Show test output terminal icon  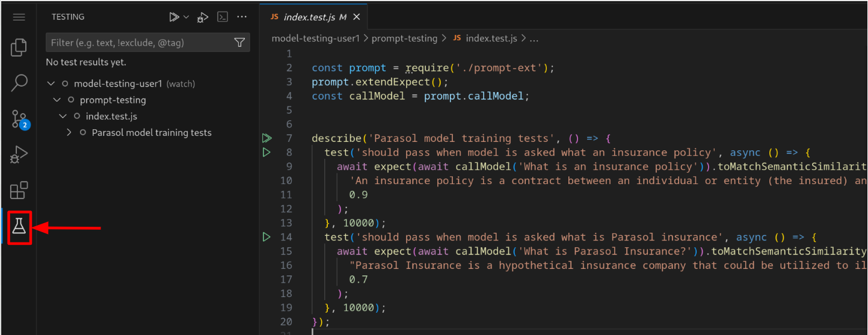tap(223, 17)
